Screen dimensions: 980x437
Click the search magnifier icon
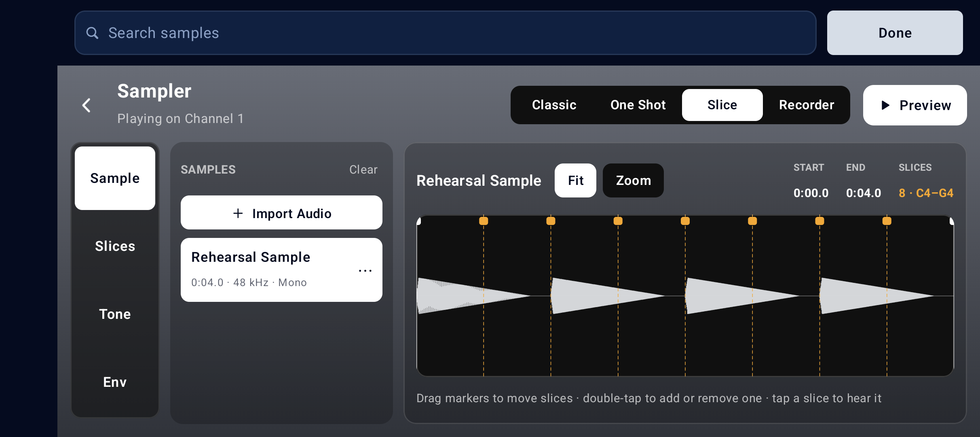[93, 33]
